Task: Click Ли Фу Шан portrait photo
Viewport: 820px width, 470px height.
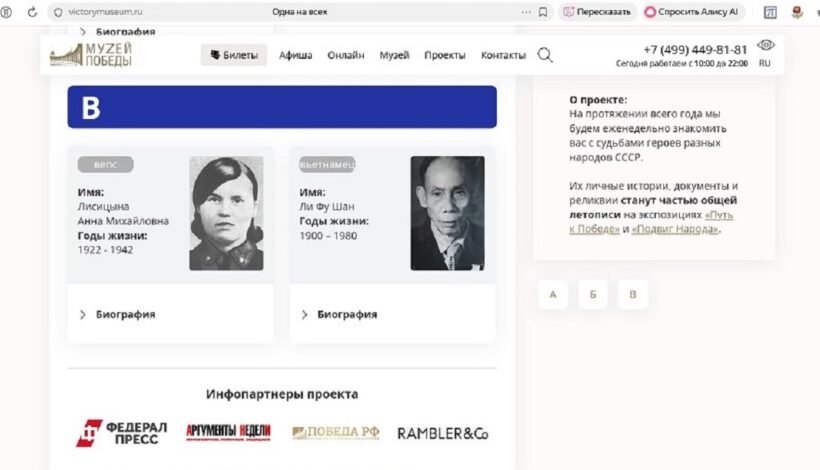Action: click(x=448, y=213)
